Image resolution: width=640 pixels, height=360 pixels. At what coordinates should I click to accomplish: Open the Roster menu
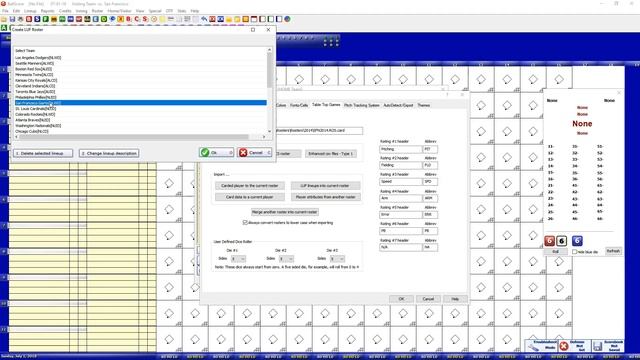(97, 11)
